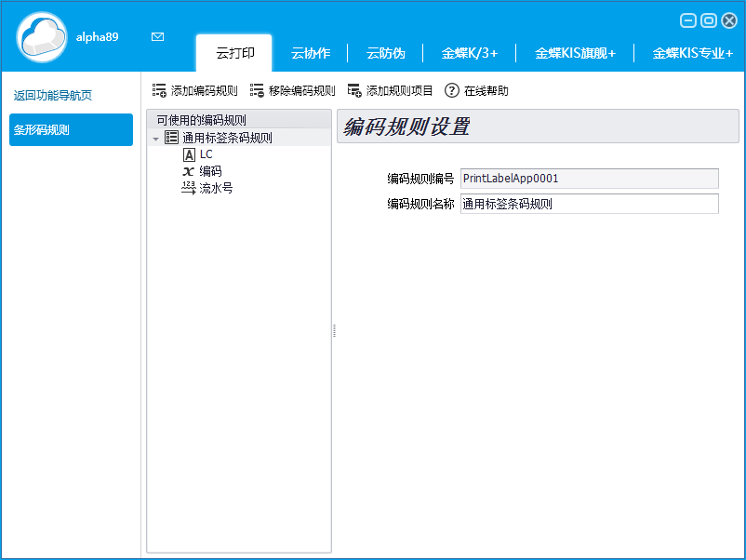Switch to the 云协作 tab
This screenshot has height=560, width=746.
point(311,53)
